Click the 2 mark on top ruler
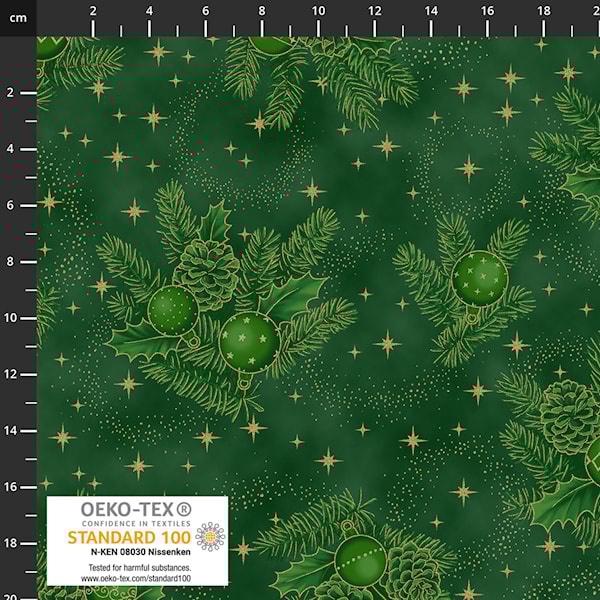 coord(94,11)
